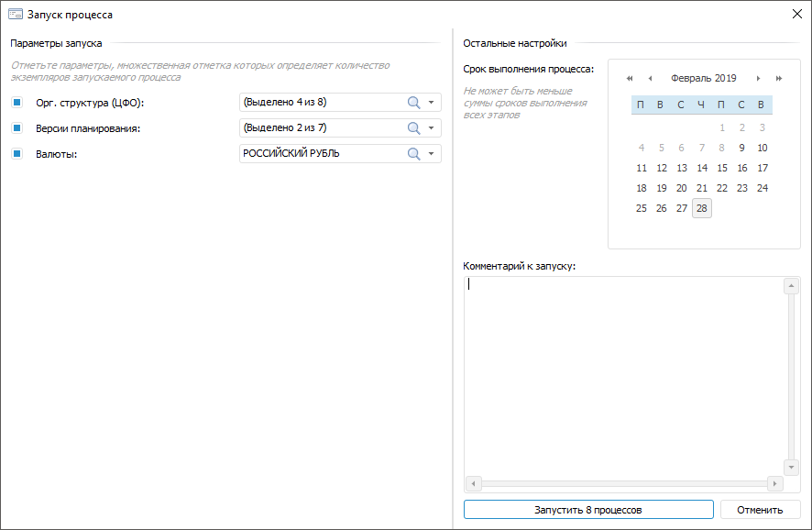This screenshot has height=530, width=812.
Task: Select February 15 in calendar
Action: [x=722, y=169]
